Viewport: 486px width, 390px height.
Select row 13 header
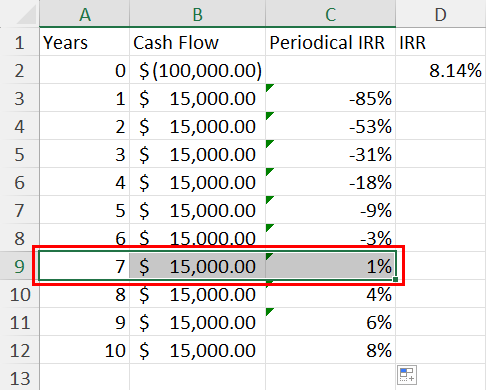(19, 377)
